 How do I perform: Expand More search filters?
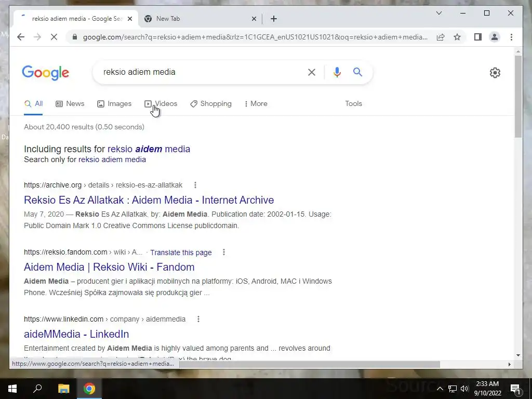[256, 103]
